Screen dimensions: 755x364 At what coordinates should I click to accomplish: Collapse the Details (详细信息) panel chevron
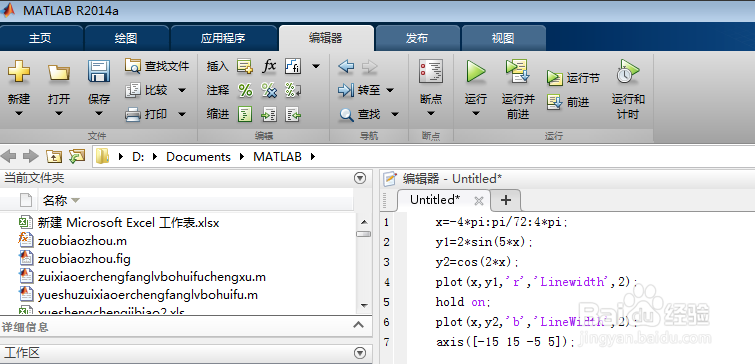(x=358, y=325)
